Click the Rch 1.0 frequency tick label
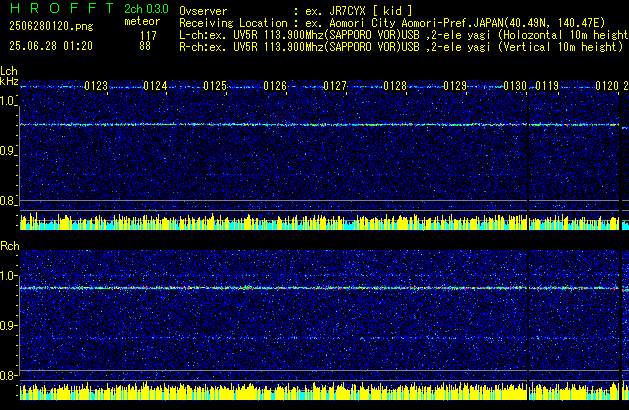629x410 pixels. point(8,276)
